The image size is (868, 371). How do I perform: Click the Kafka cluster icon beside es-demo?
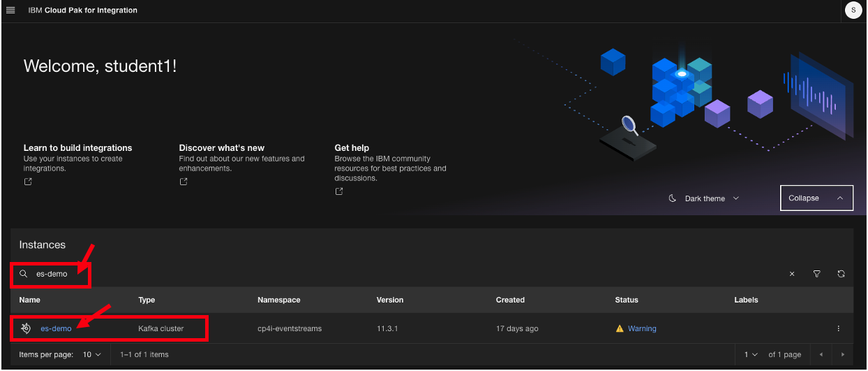tap(26, 328)
